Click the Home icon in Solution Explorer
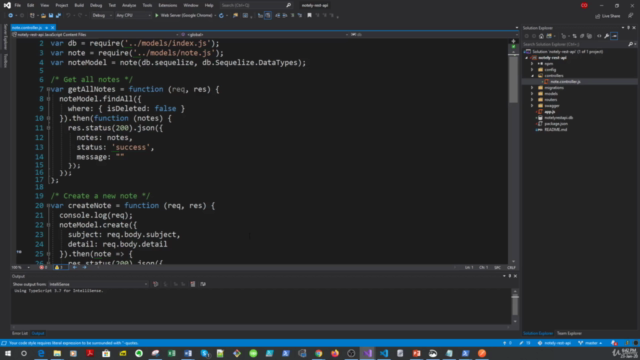Viewport: 640px width, 360px height. click(541, 36)
